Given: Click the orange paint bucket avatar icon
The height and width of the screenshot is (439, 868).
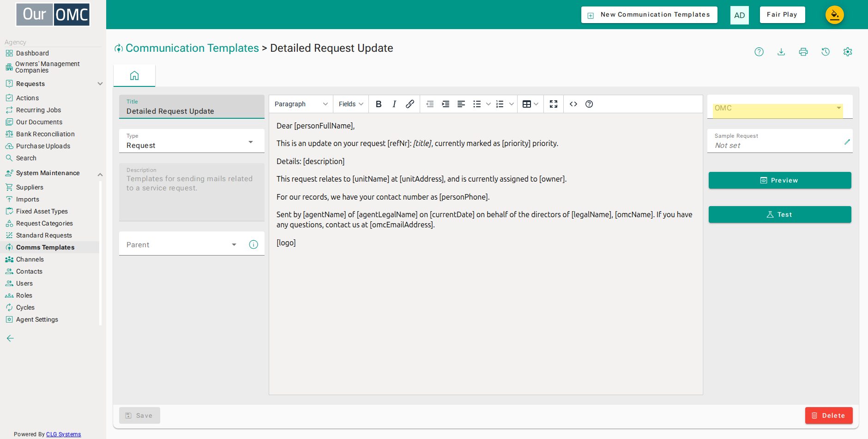Looking at the screenshot, I should coord(835,15).
